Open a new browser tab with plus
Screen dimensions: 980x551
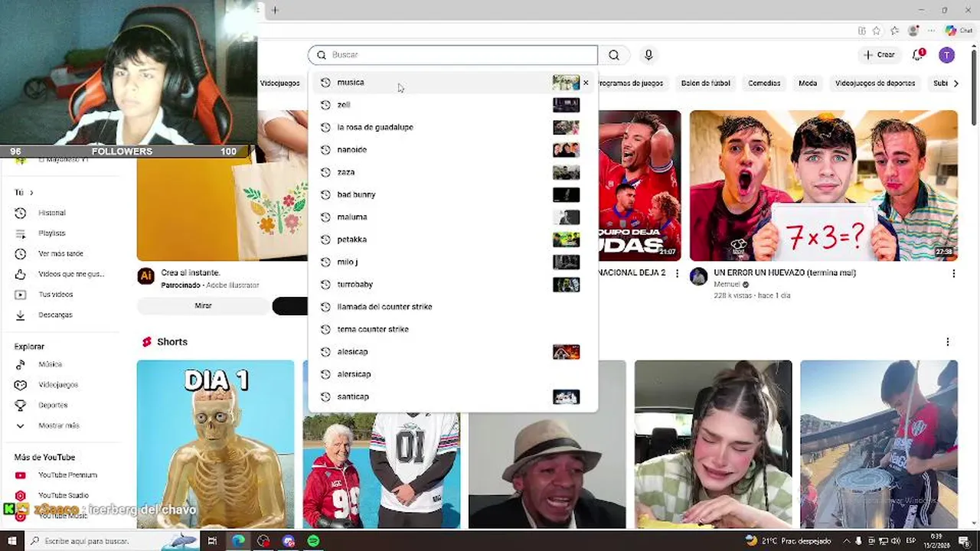[x=275, y=10]
